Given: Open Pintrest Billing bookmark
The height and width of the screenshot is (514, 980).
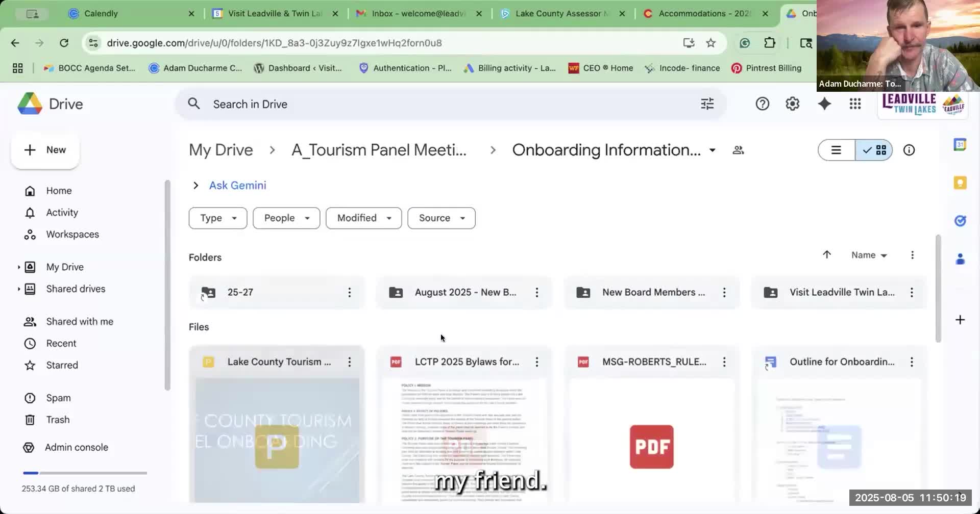Looking at the screenshot, I should pos(766,68).
